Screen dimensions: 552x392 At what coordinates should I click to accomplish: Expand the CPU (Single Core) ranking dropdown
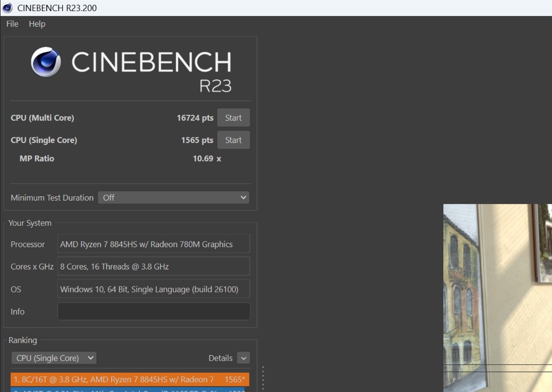pos(54,358)
